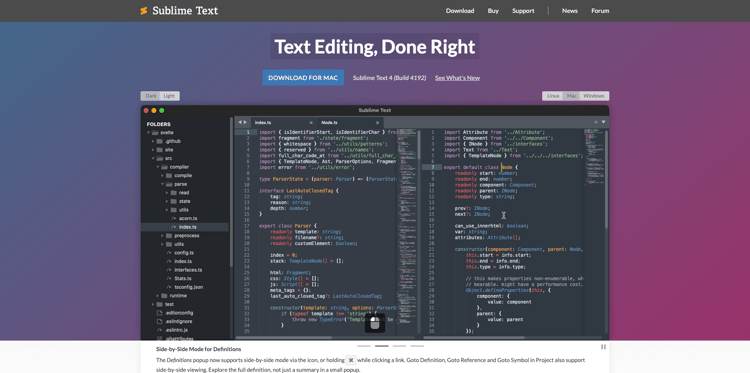Click the previous-tab left arrow
Viewport: 750px width, 373px height.
240,122
